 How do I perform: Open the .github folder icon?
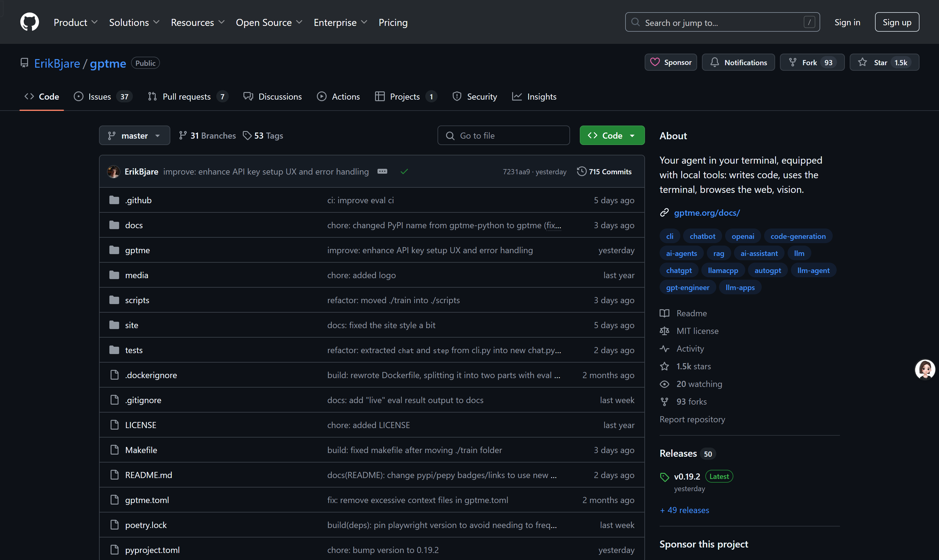point(114,200)
